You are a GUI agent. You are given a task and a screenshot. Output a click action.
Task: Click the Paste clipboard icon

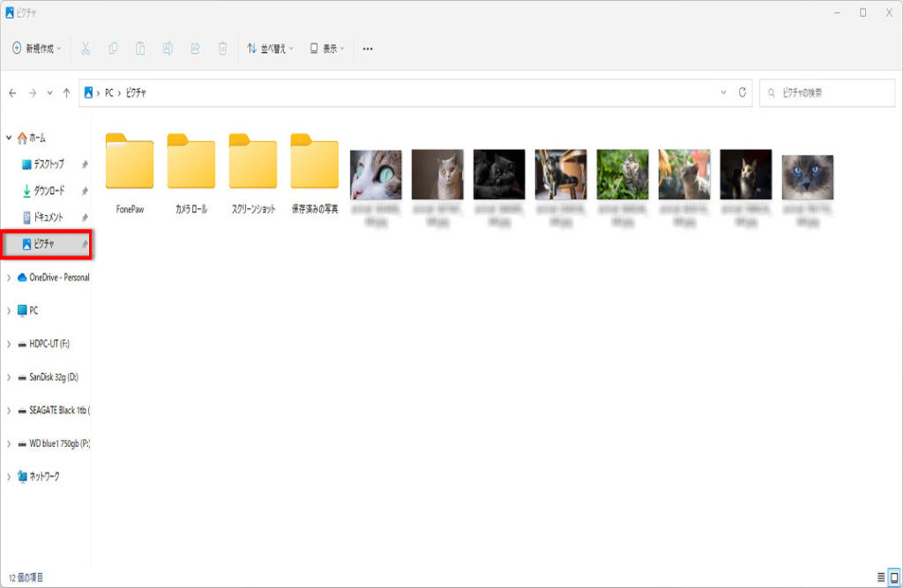(140, 48)
